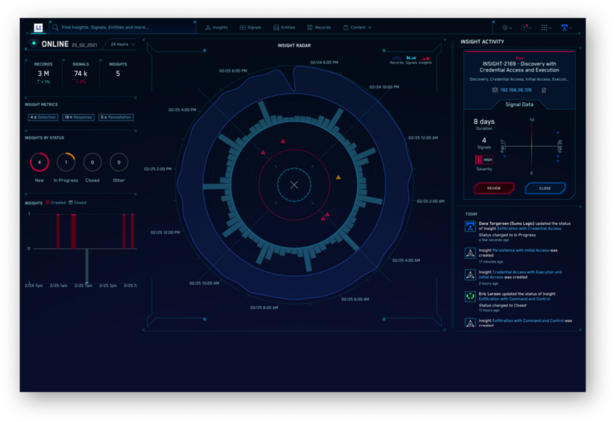The height and width of the screenshot is (422, 614).
Task: Toggle Signals layer in radar legend
Action: tap(411, 60)
